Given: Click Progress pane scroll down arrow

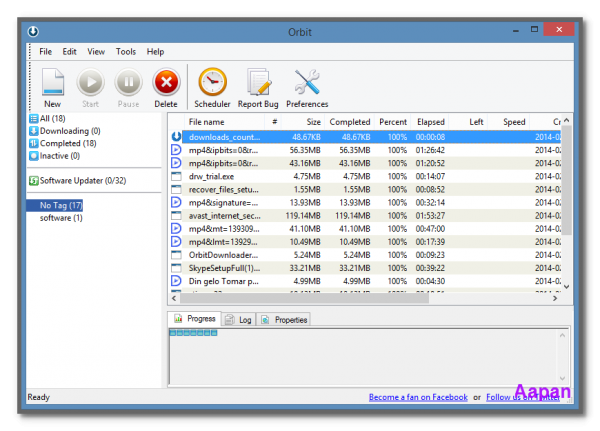Looking at the screenshot, I should click(x=562, y=379).
